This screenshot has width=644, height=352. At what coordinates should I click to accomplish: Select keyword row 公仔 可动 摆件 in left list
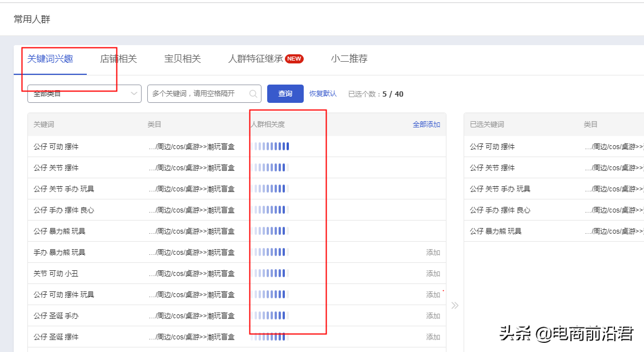coord(237,146)
